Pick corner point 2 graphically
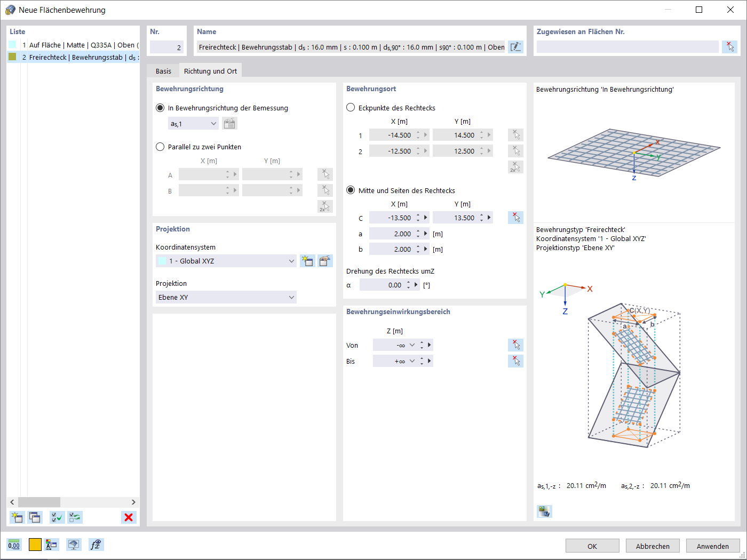 pyautogui.click(x=515, y=151)
